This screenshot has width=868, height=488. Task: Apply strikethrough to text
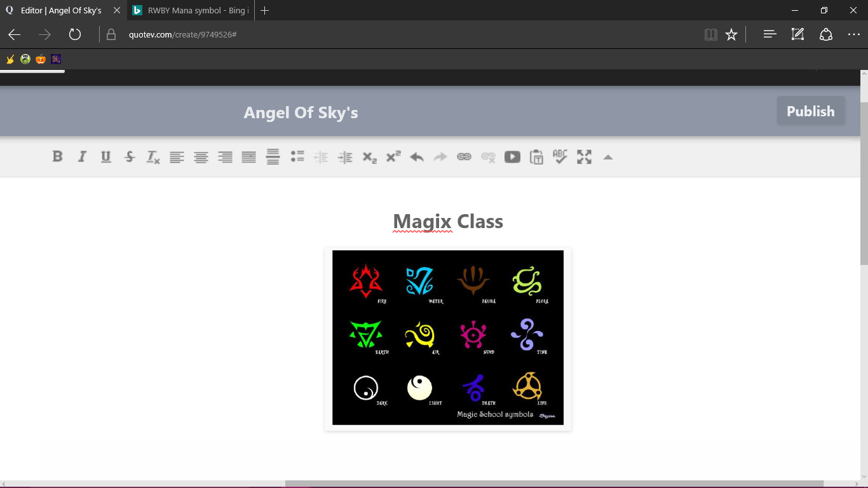[130, 156]
